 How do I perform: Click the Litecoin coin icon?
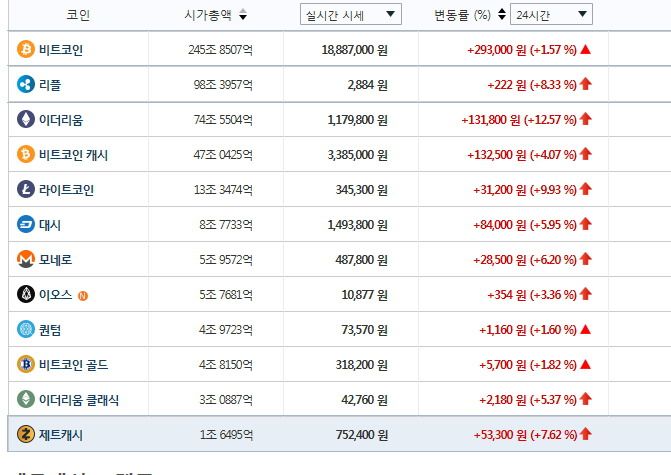26,189
